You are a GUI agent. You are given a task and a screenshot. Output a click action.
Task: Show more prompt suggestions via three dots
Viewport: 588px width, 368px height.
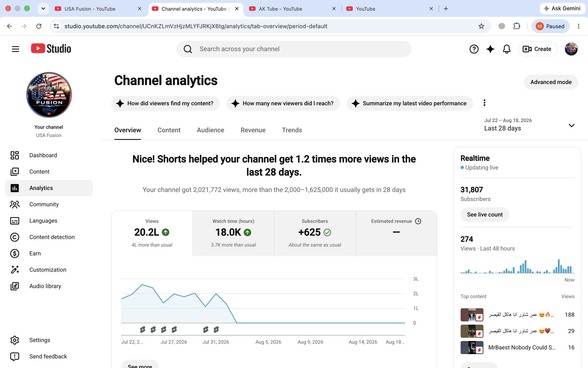coord(484,103)
